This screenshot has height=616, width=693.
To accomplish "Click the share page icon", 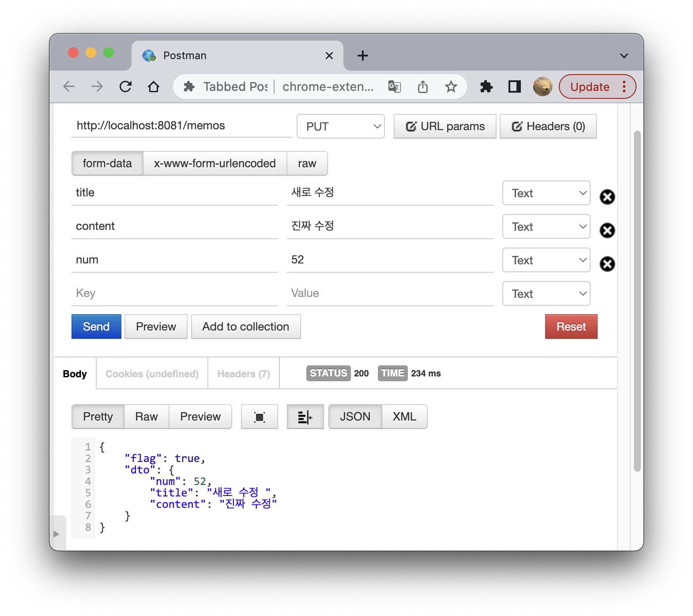I will point(423,86).
